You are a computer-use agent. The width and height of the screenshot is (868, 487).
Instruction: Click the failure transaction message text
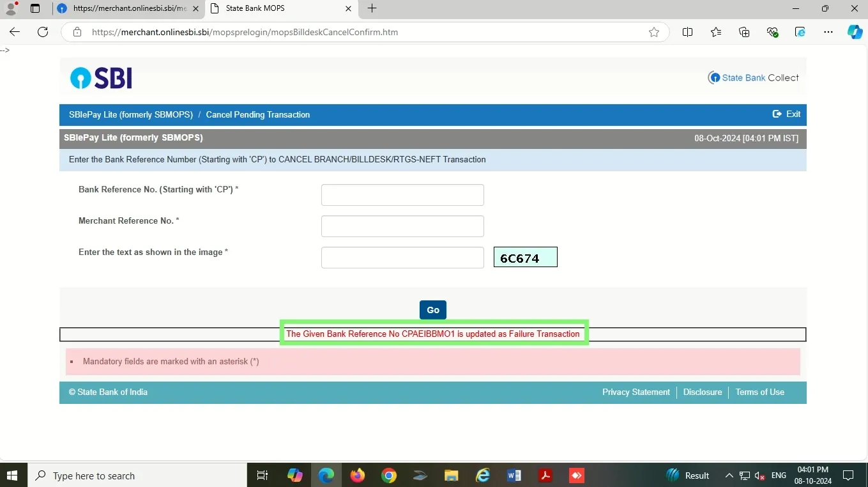tap(433, 334)
